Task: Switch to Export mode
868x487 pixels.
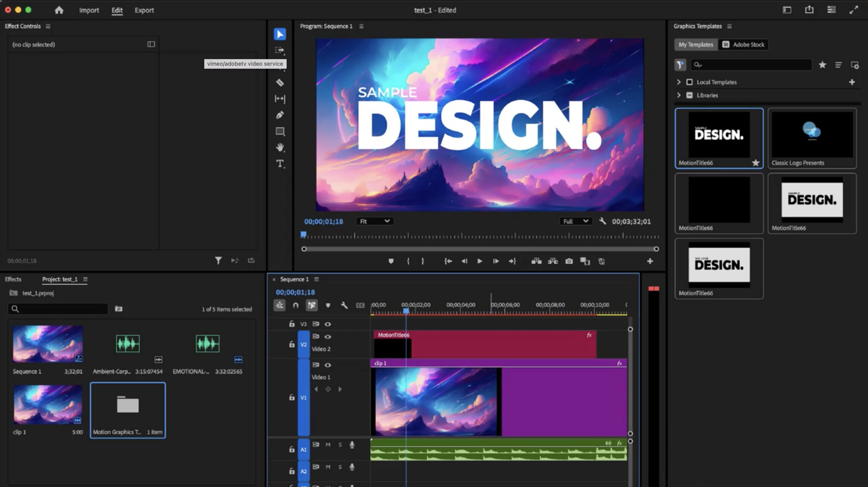Action: (x=144, y=10)
